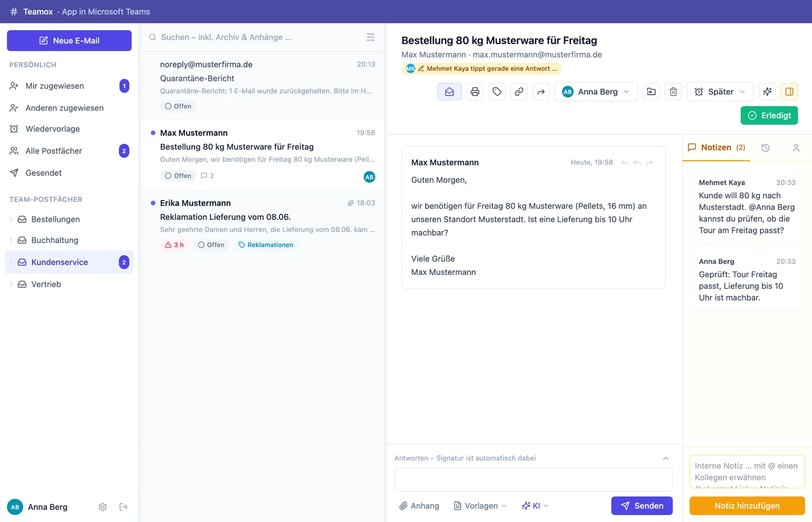This screenshot has width=812, height=522.
Task: Expand the Vertrieb mailbox chevron
Action: pyautogui.click(x=11, y=284)
